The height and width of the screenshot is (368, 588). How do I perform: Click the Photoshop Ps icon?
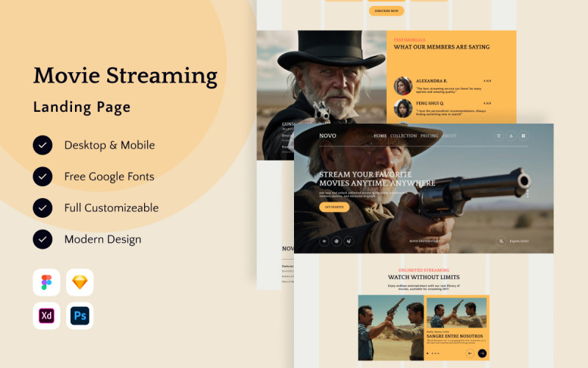coord(80,316)
